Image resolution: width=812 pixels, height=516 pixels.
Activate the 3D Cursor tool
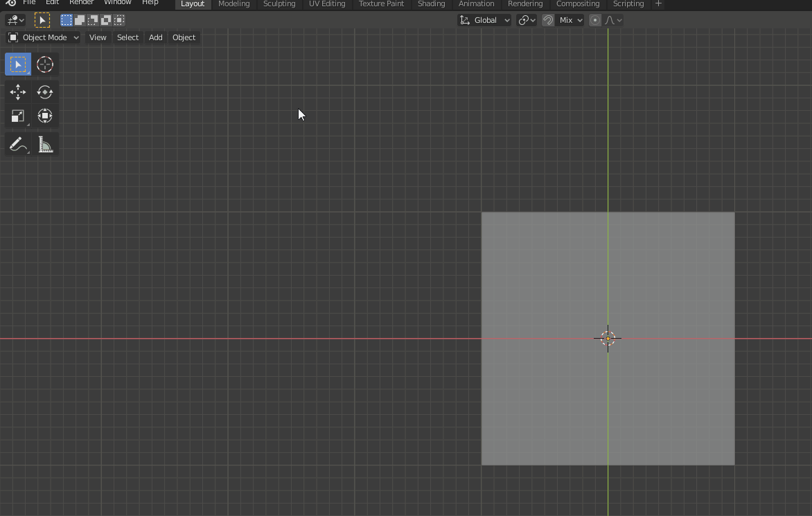pos(44,64)
